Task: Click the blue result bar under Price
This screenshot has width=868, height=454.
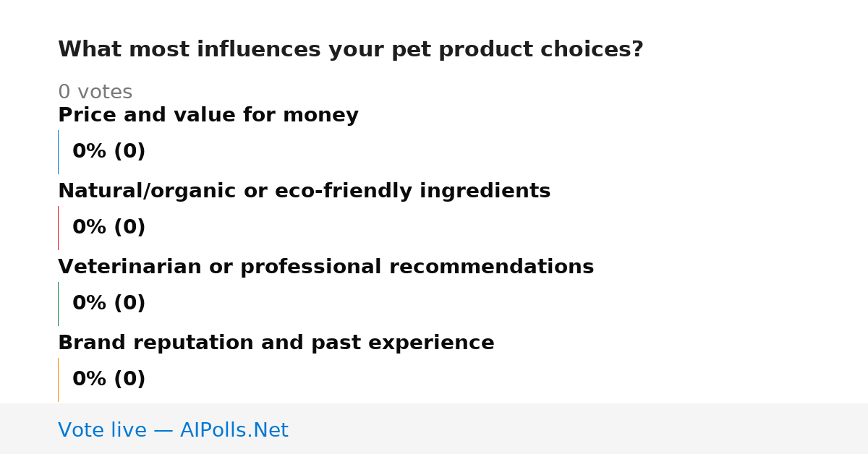Action: (x=58, y=152)
